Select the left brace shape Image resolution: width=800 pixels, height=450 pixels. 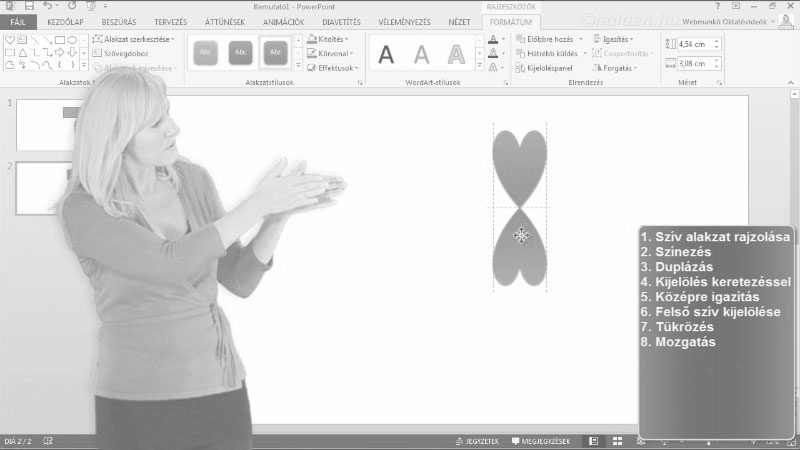point(60,65)
